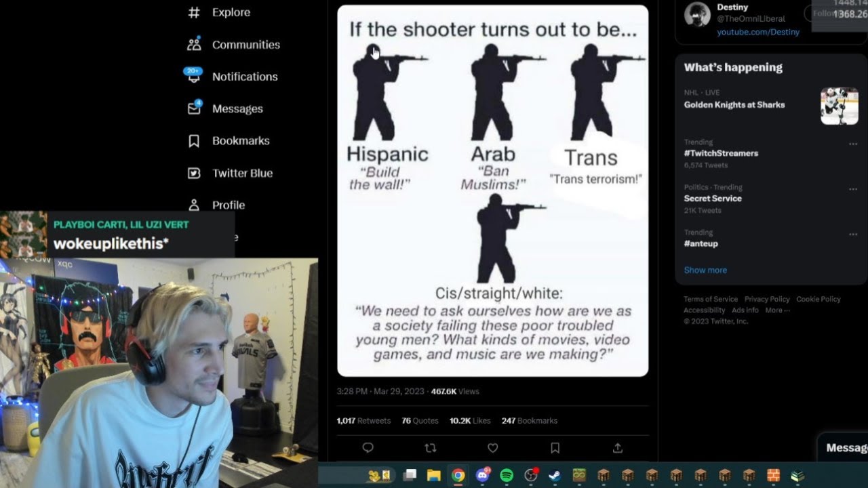Open Task View on the taskbar

[410, 476]
